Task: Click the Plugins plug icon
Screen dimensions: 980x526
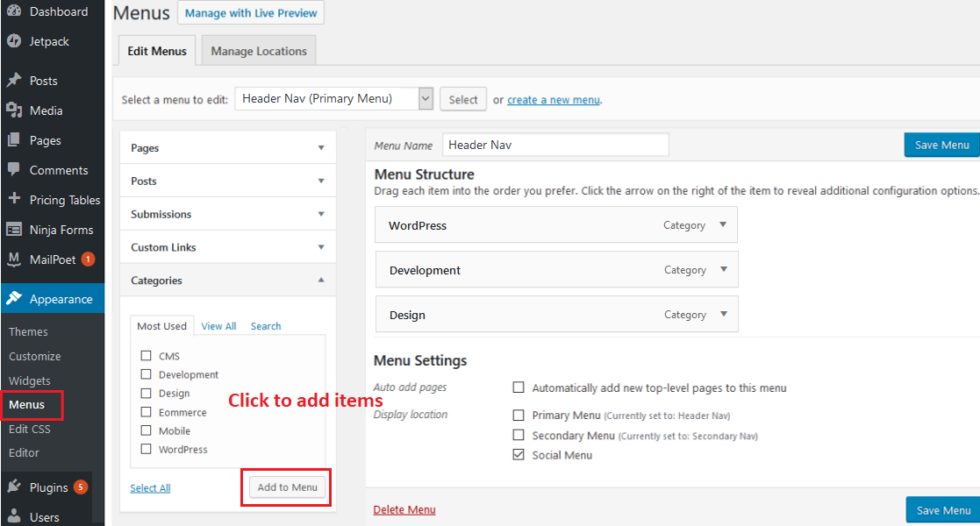Action: 14,487
